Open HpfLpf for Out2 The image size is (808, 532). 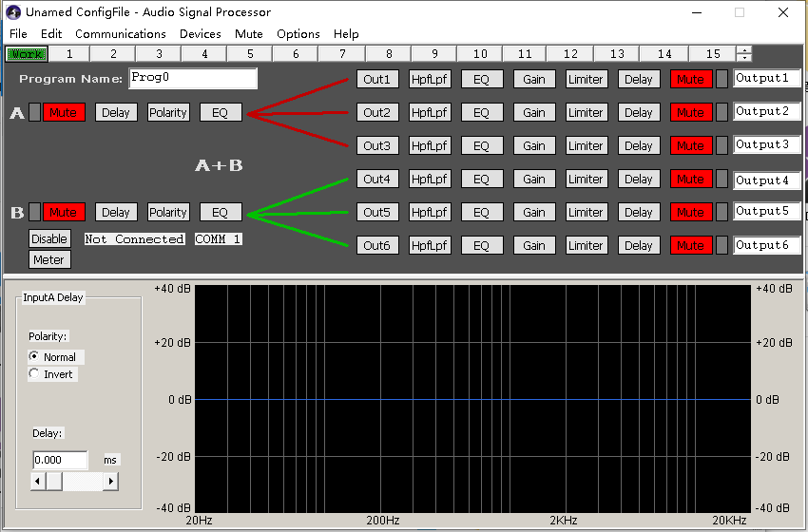click(x=430, y=112)
